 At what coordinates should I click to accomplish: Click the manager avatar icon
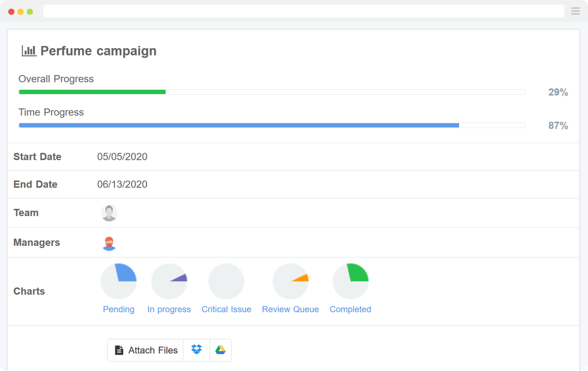tap(109, 243)
